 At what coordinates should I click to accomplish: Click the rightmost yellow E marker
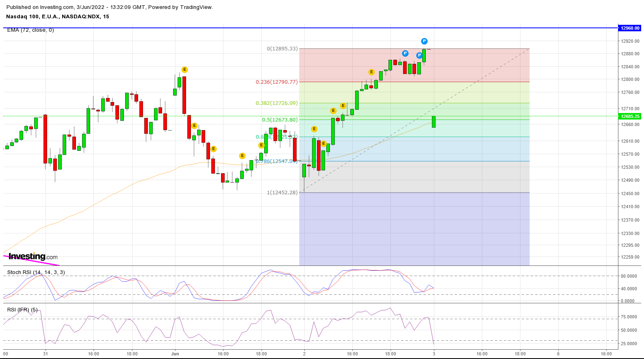pyautogui.click(x=371, y=72)
